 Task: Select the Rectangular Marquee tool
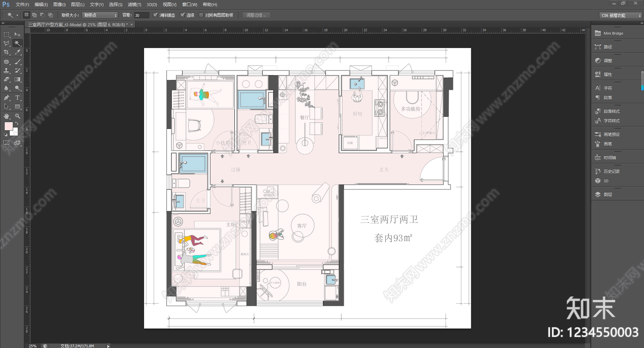tap(6, 35)
